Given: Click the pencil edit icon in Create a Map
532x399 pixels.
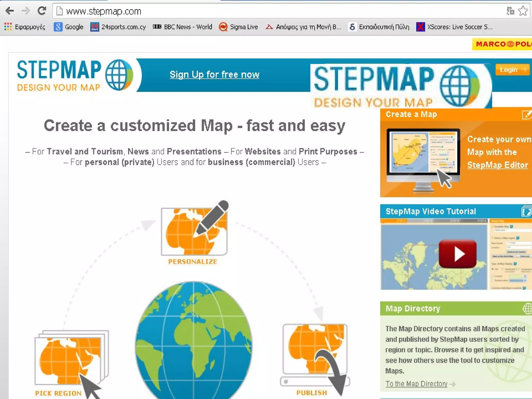Looking at the screenshot, I should [x=527, y=114].
